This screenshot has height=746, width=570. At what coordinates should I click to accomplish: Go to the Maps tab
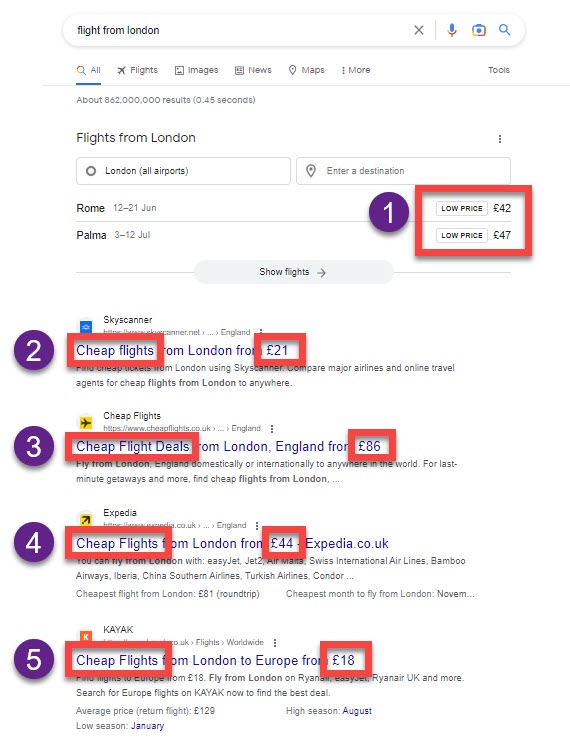[x=306, y=70]
